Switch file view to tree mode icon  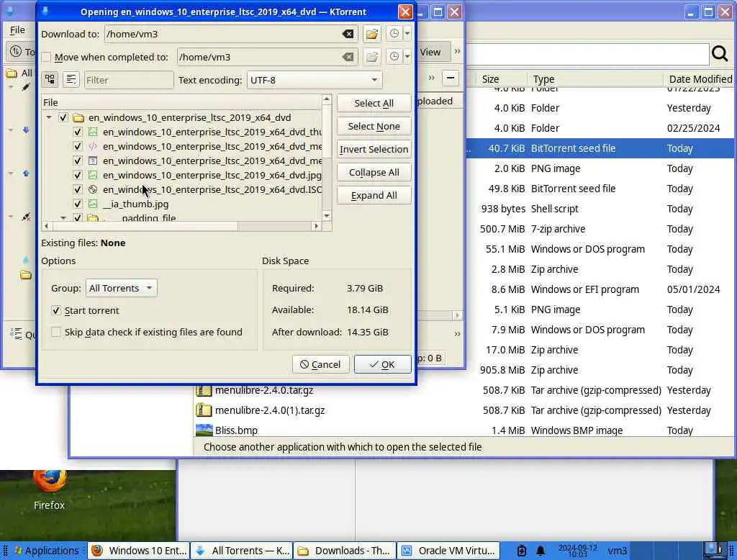(x=50, y=79)
